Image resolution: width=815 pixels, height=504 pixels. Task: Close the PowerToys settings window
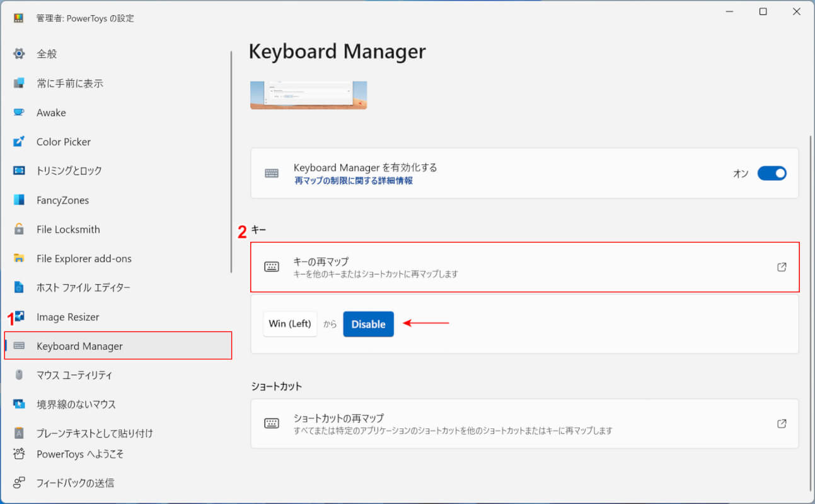(x=797, y=12)
